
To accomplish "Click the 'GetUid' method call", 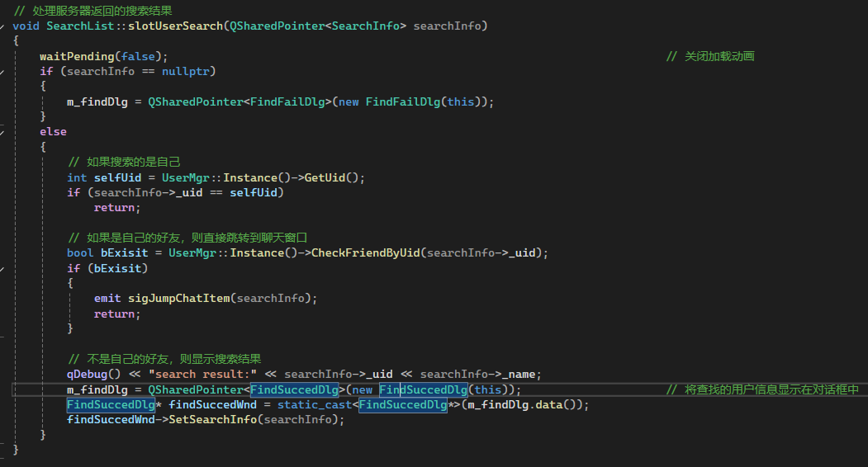I will pyautogui.click(x=325, y=177).
